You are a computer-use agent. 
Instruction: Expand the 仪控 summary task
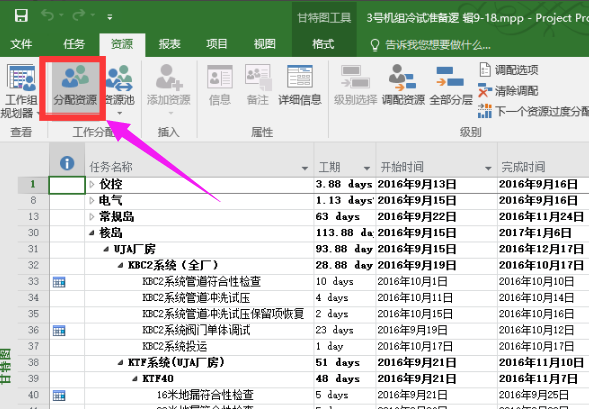coord(92,184)
